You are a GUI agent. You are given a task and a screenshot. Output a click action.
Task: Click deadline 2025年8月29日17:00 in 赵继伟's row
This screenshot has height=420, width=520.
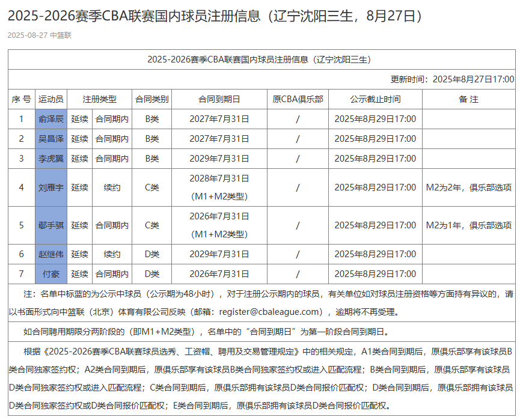click(x=375, y=254)
